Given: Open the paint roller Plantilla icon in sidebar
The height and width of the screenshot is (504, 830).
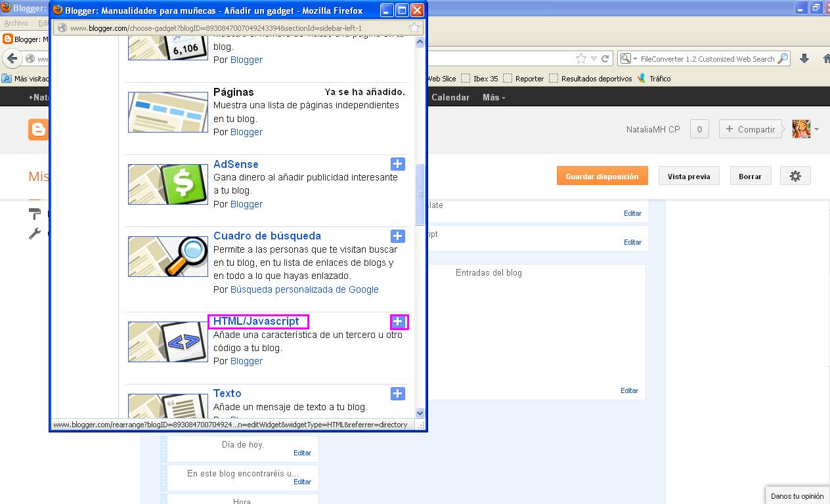Looking at the screenshot, I should [x=35, y=214].
